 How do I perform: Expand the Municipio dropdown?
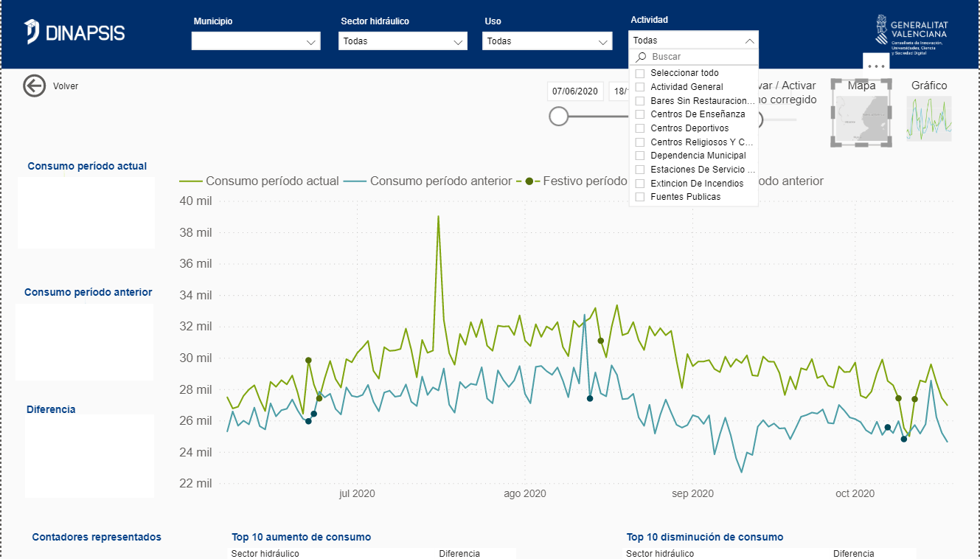click(255, 42)
